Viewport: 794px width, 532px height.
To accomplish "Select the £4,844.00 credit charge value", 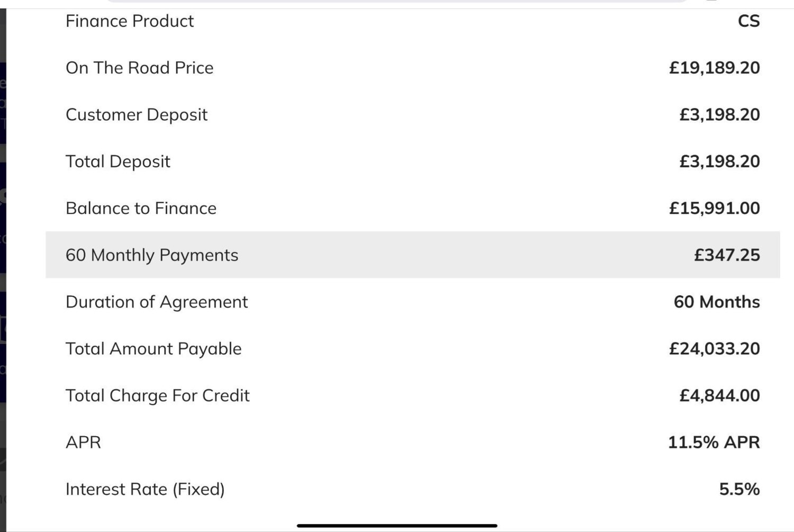I will (719, 395).
